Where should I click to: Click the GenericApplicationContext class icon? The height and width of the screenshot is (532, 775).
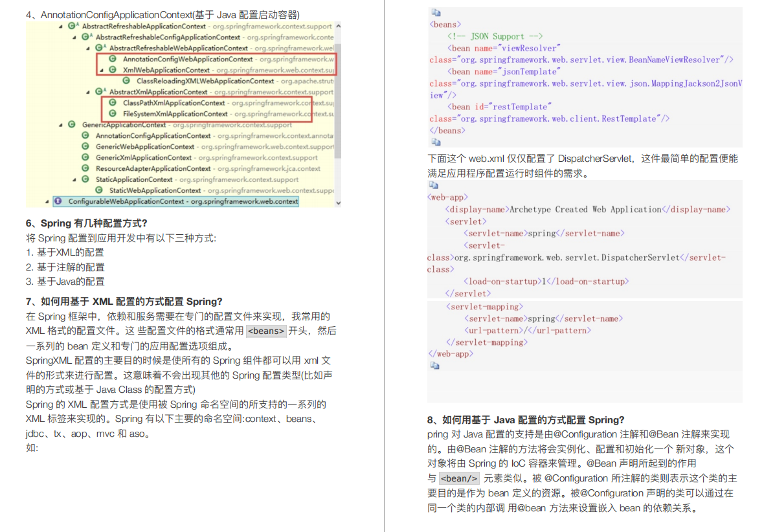pyautogui.click(x=72, y=124)
